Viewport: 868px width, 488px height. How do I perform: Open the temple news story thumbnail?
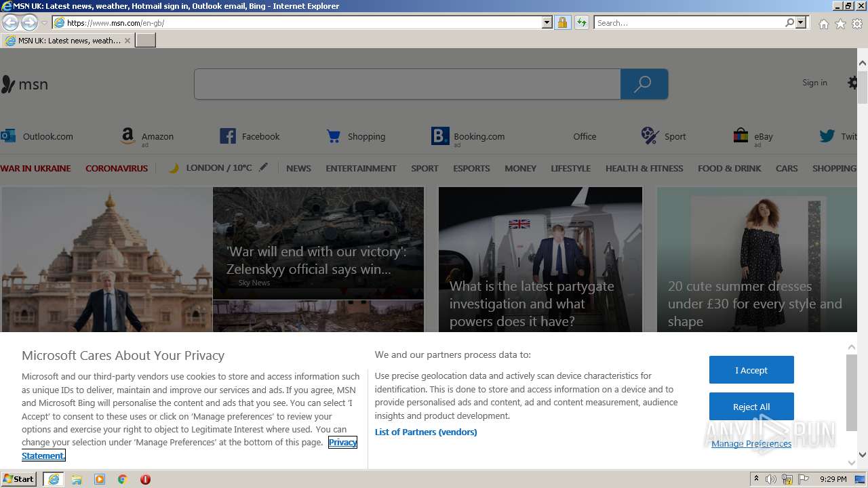[107, 260]
